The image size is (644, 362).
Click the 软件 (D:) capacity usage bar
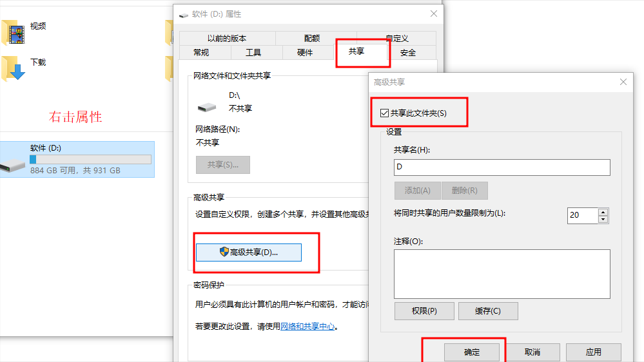[x=90, y=159]
